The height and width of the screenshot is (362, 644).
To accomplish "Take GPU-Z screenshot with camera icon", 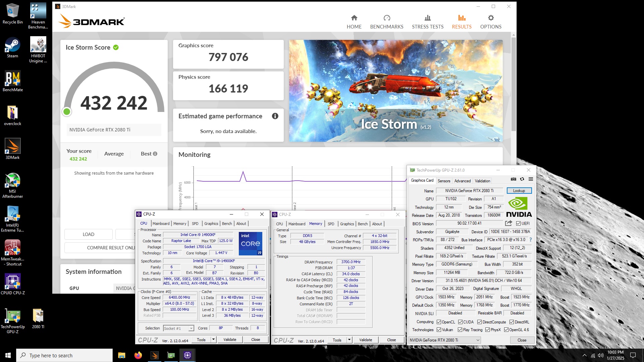I will 514,179.
